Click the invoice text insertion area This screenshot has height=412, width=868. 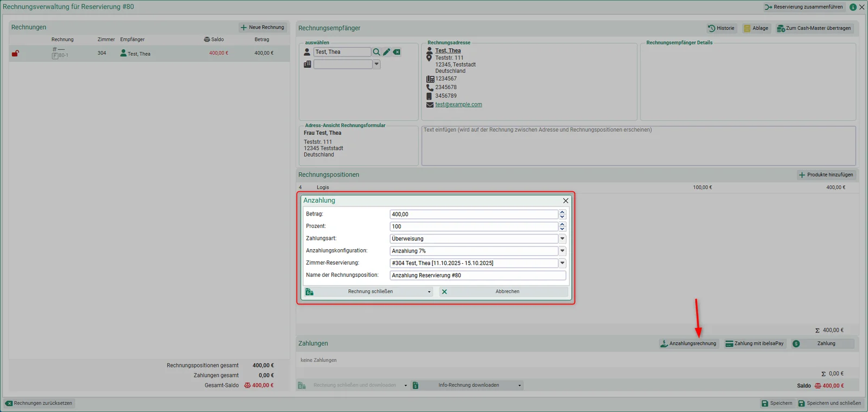(639, 145)
